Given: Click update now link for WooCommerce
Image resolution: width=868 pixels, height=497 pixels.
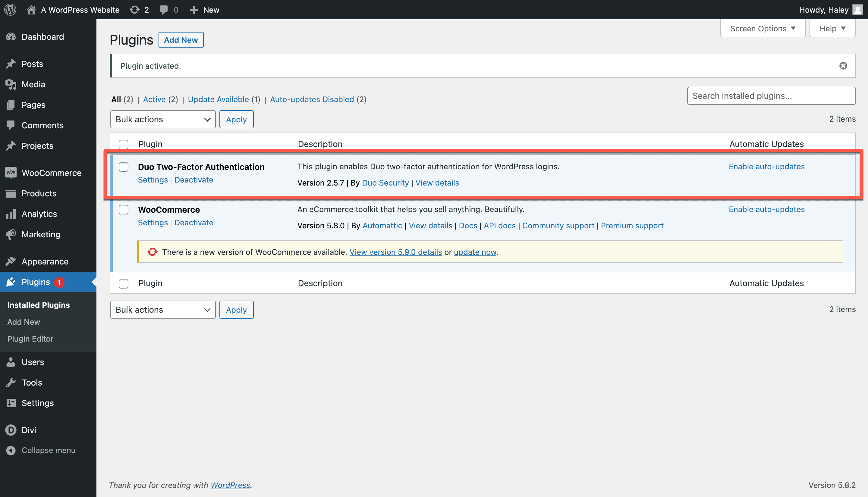Looking at the screenshot, I should coord(475,252).
